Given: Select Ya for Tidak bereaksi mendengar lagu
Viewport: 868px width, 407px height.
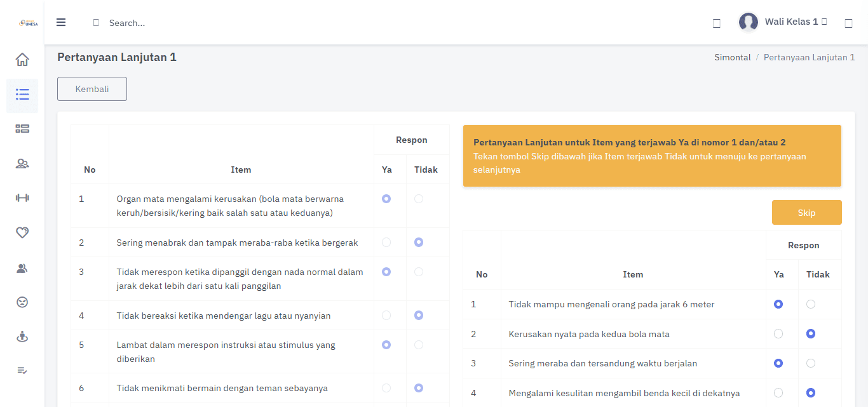Looking at the screenshot, I should click(386, 316).
